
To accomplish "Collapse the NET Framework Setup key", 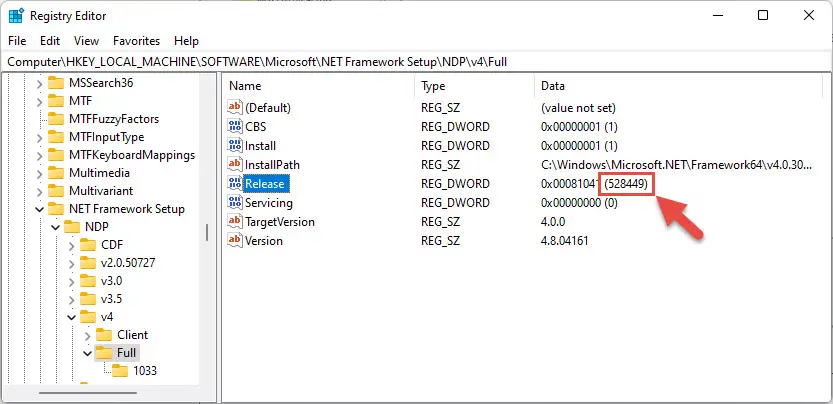I will point(39,209).
